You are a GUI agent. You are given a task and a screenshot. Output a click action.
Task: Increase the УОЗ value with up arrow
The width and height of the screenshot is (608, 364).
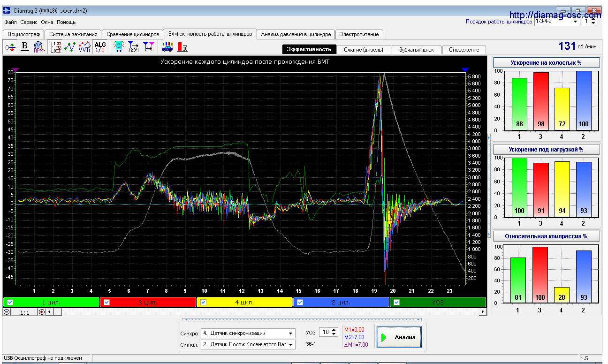point(334,330)
